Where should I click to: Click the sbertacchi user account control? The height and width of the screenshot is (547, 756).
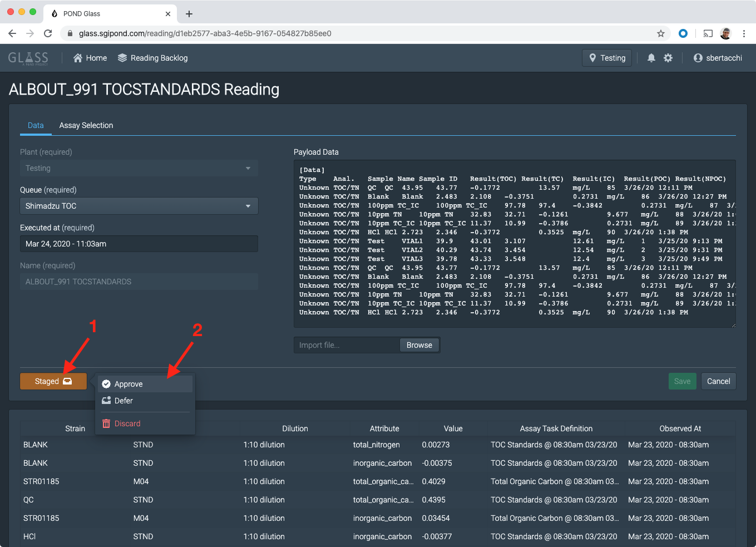point(717,57)
